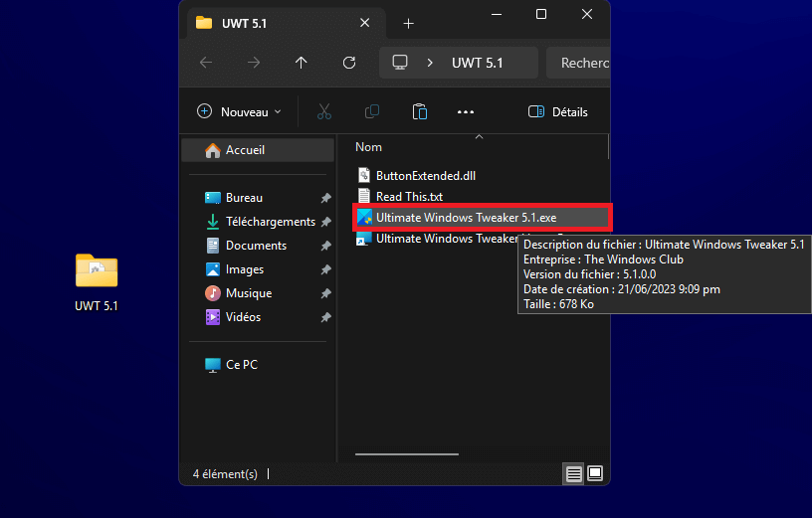Switch to details list view icon
This screenshot has height=519, width=812.
point(573,473)
